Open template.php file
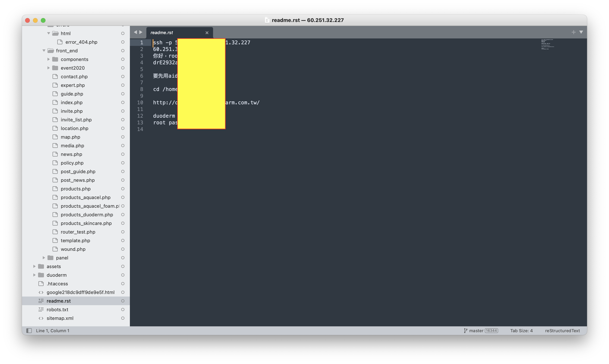The image size is (609, 364). point(75,240)
